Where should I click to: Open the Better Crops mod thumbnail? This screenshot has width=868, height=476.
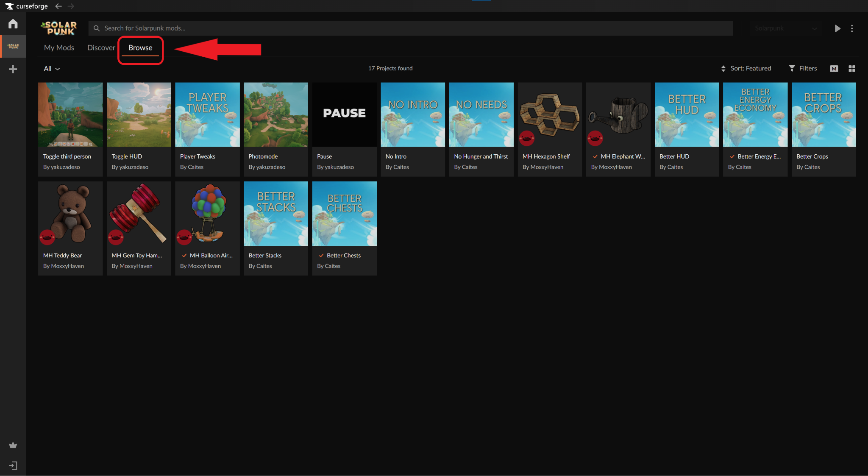tap(824, 114)
